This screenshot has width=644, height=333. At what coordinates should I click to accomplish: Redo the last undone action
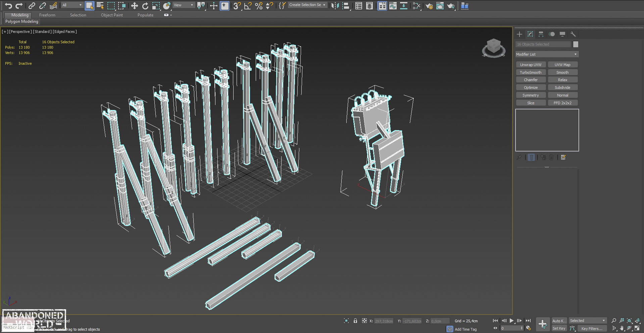tap(19, 5)
